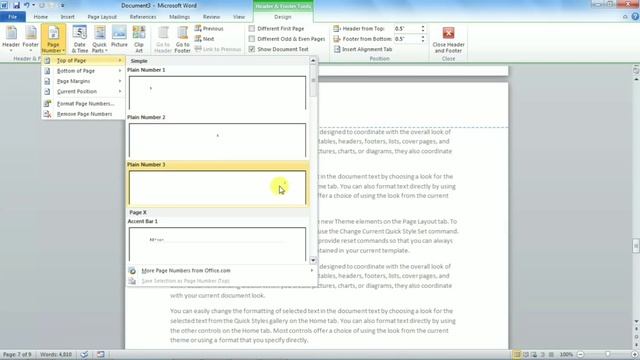Open the Footer dropdown button
The width and height of the screenshot is (640, 360).
(x=31, y=39)
